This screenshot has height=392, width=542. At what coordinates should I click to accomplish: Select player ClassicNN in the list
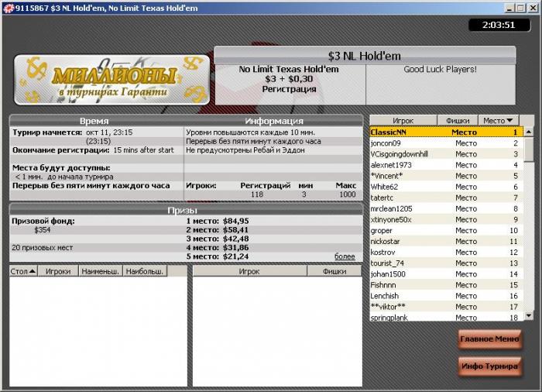(446, 132)
